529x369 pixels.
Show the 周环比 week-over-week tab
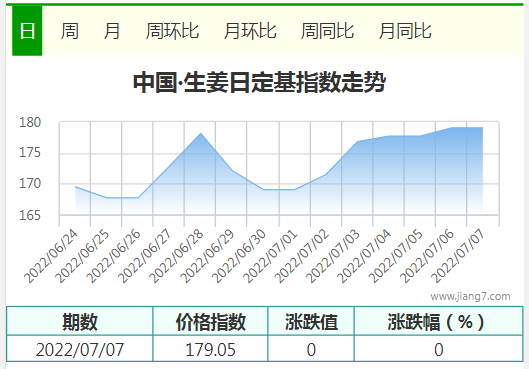172,31
